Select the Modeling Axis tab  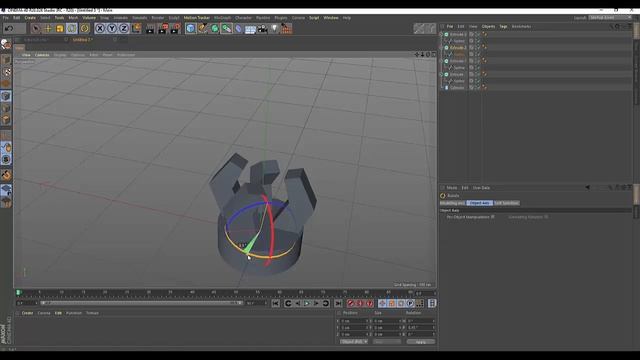452,203
